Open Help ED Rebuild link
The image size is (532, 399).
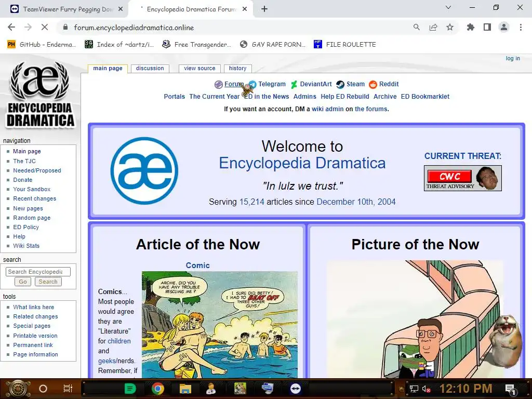(x=345, y=97)
